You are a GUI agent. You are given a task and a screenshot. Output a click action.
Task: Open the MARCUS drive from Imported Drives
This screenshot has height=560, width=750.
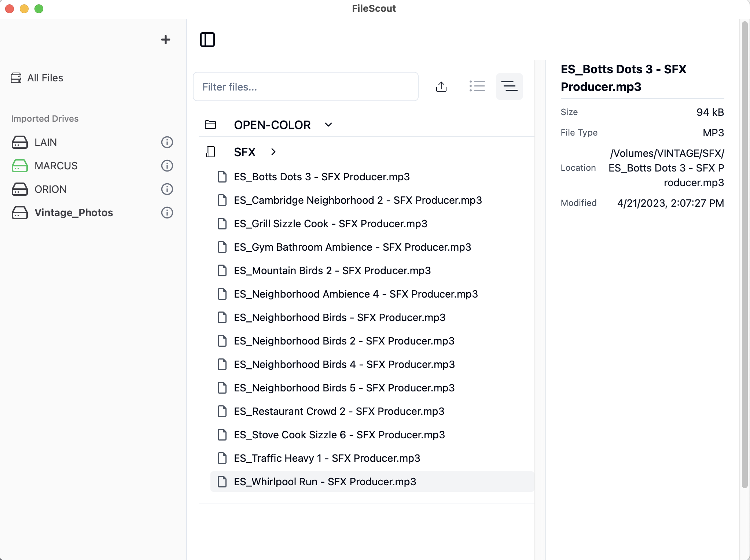[55, 166]
